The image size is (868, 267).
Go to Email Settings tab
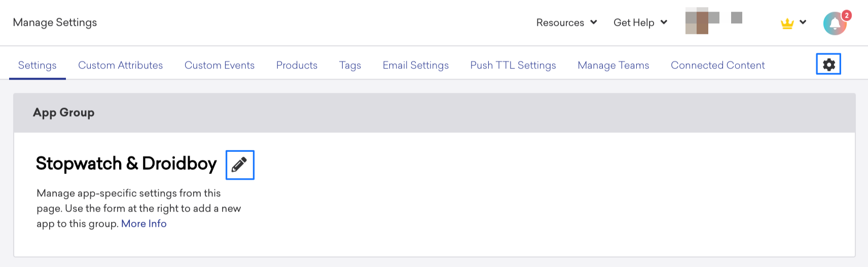click(416, 65)
